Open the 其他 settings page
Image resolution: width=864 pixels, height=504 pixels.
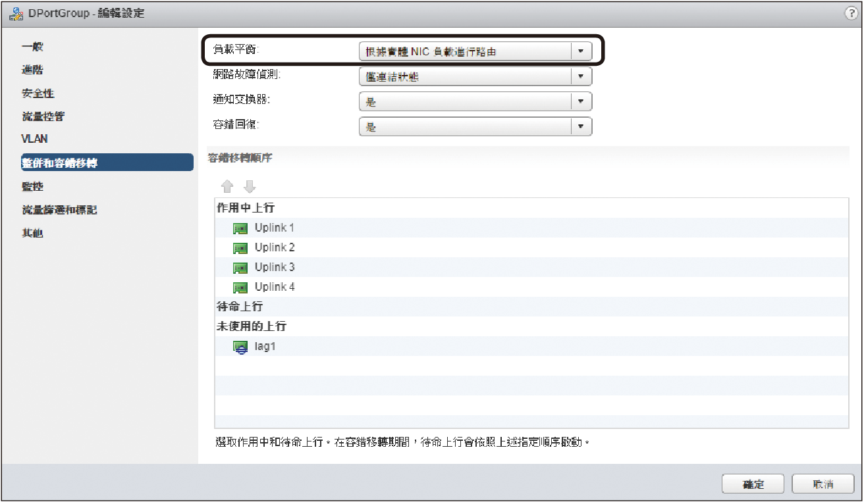point(32,233)
